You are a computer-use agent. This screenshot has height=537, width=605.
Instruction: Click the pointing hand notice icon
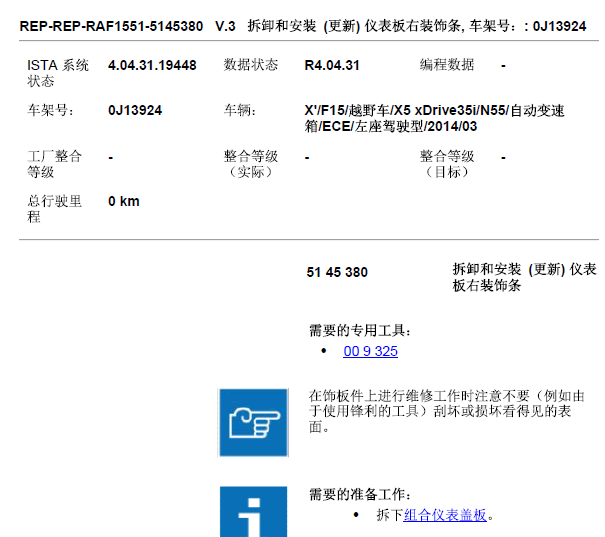[253, 422]
